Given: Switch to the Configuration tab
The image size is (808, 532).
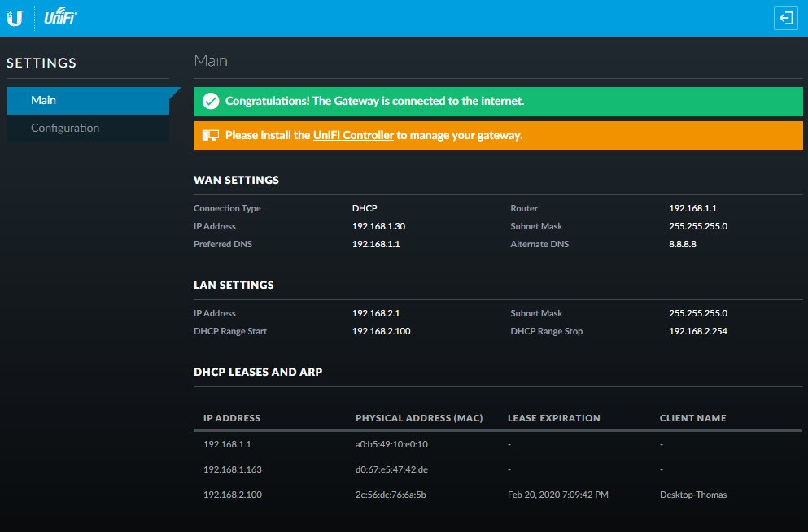Looking at the screenshot, I should click(65, 129).
